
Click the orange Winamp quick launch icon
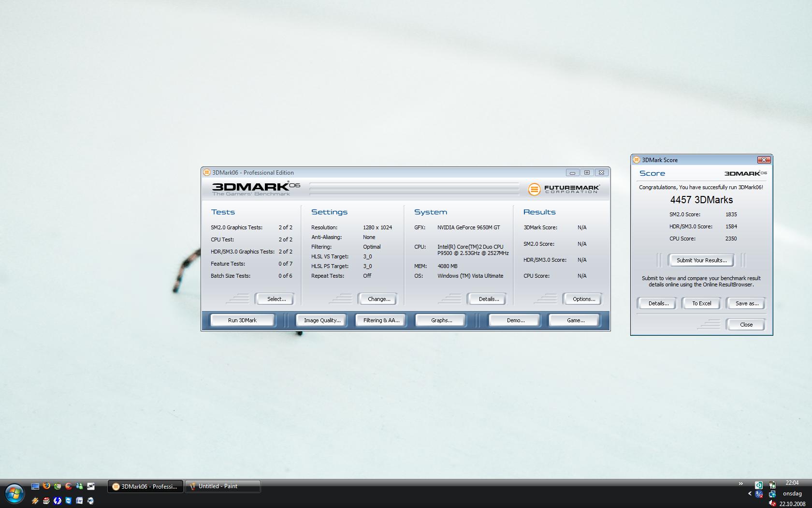[35, 501]
